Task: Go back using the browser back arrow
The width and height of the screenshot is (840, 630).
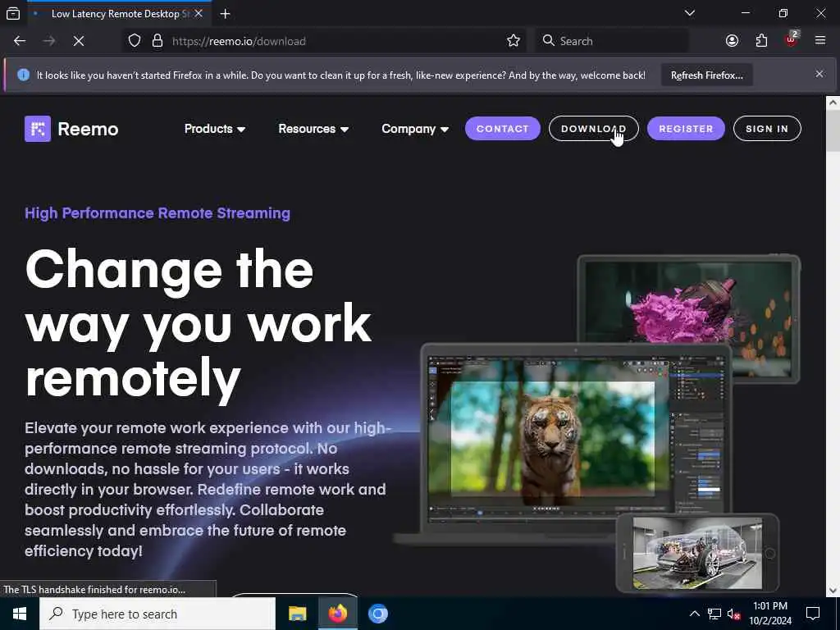Action: tap(20, 41)
